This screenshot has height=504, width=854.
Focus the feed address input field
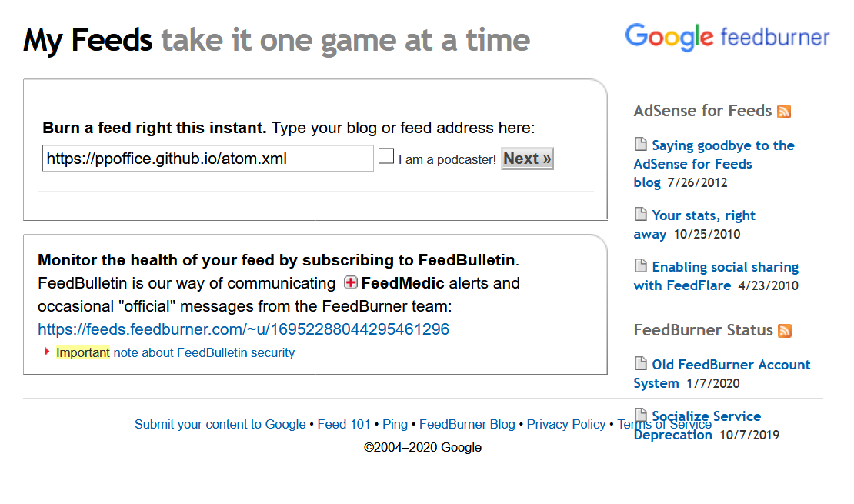point(208,158)
